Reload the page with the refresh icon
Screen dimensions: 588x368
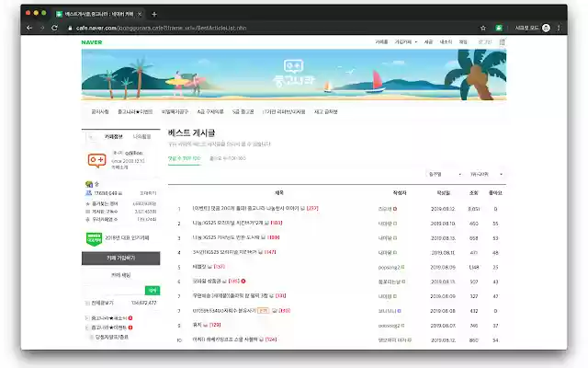pos(55,28)
